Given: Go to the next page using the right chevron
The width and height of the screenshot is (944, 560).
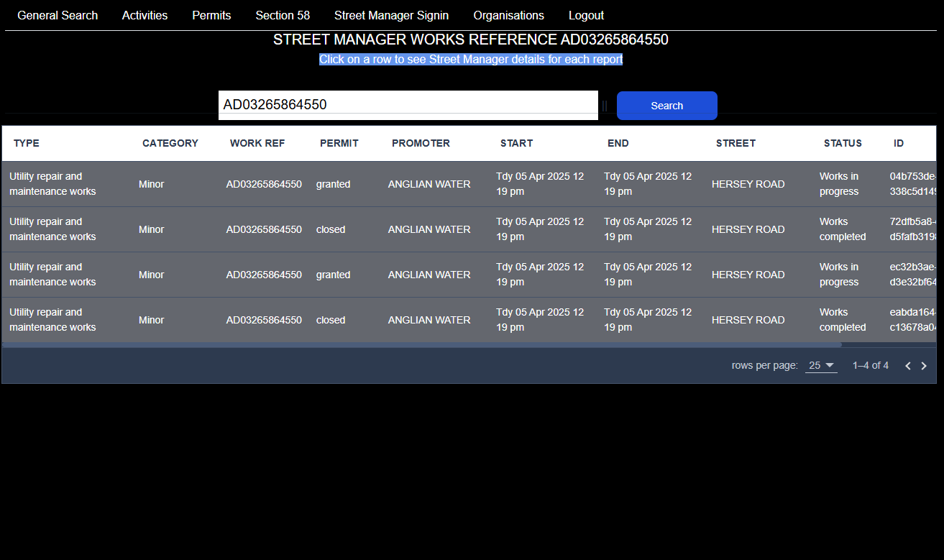Looking at the screenshot, I should point(924,365).
